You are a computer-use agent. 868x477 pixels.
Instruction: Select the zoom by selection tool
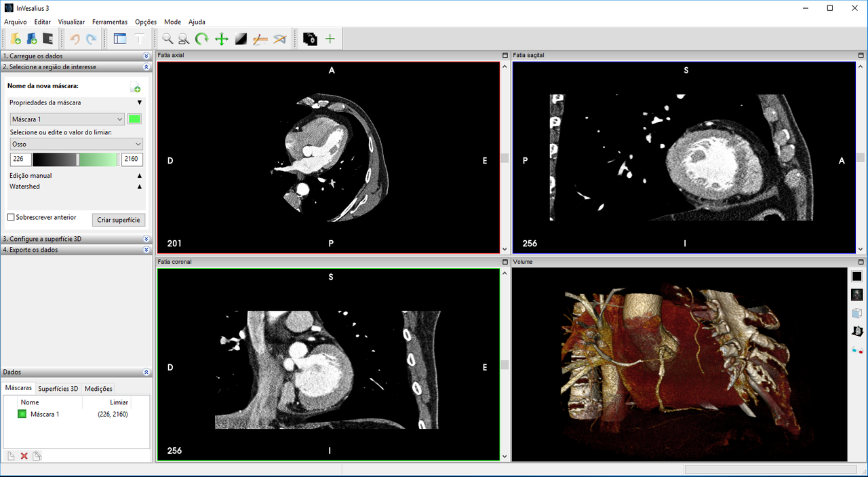184,39
